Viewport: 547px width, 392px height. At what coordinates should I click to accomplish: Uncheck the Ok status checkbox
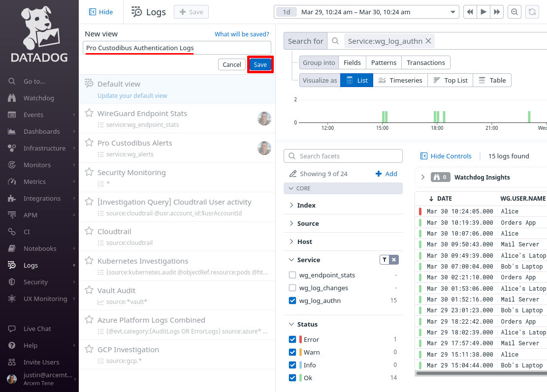click(292, 378)
